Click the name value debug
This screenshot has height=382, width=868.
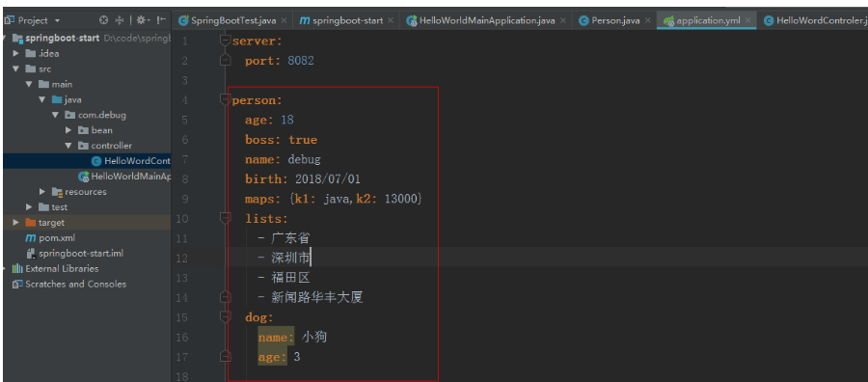(304, 159)
